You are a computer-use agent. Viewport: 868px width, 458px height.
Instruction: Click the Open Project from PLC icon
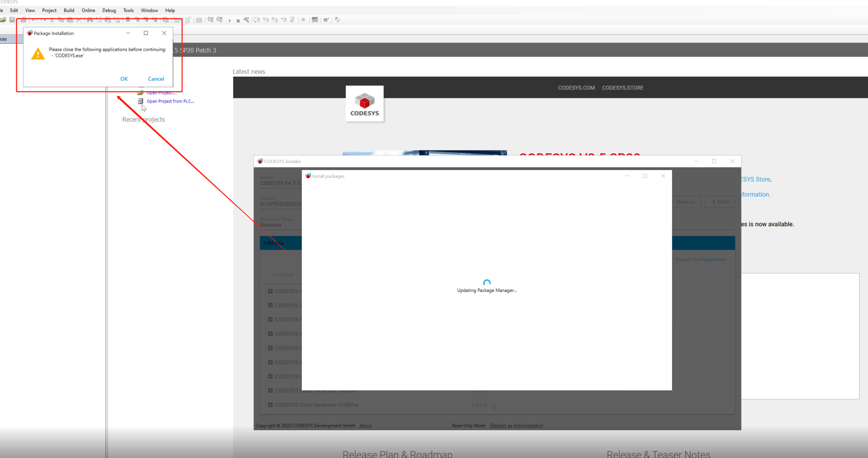(140, 101)
